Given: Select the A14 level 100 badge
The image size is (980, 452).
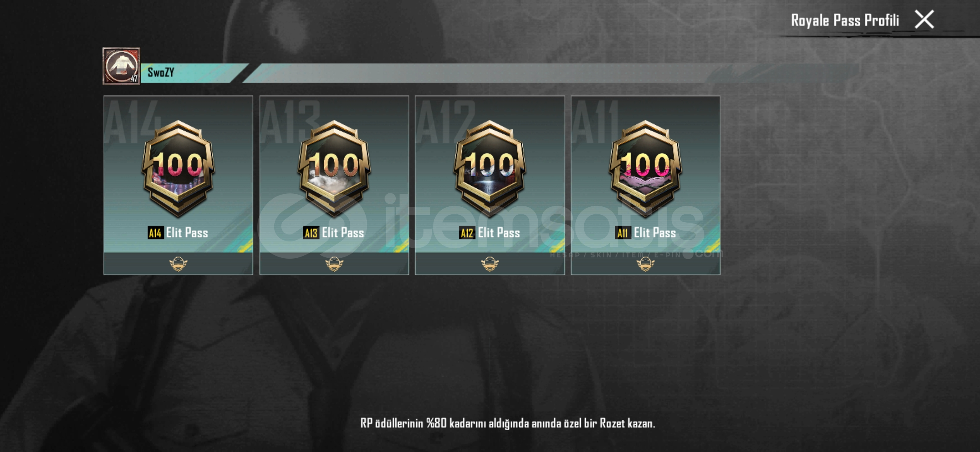Looking at the screenshot, I should (x=178, y=168).
